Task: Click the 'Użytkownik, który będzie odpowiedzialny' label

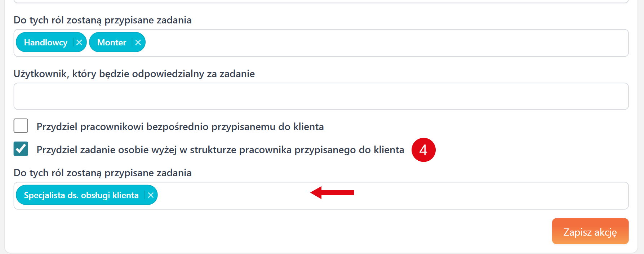Action: pyautogui.click(x=134, y=74)
